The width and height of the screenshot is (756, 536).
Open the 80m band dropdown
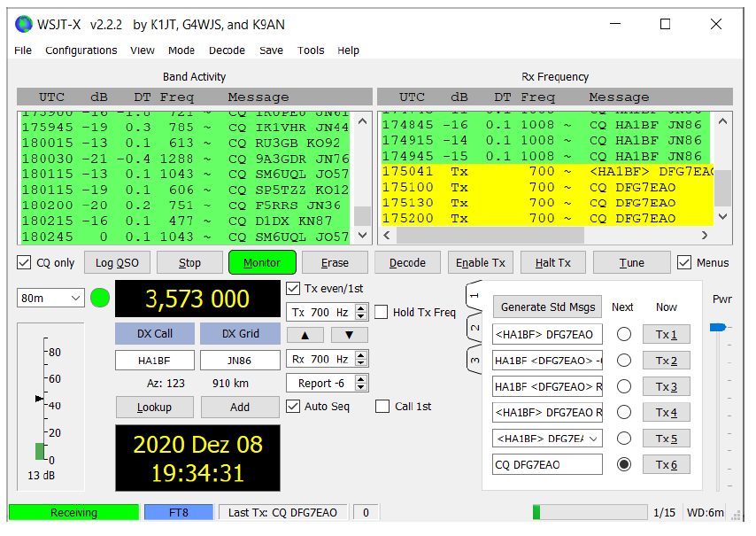tap(50, 299)
